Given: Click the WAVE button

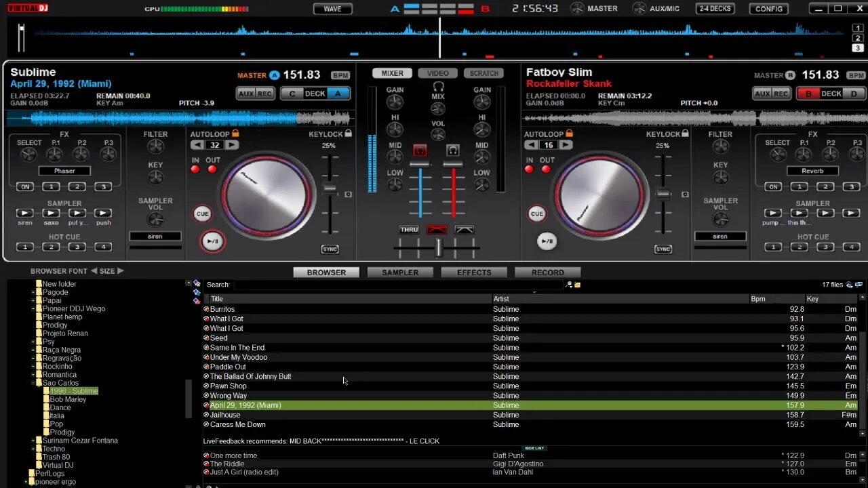Looking at the screenshot, I should (x=332, y=9).
